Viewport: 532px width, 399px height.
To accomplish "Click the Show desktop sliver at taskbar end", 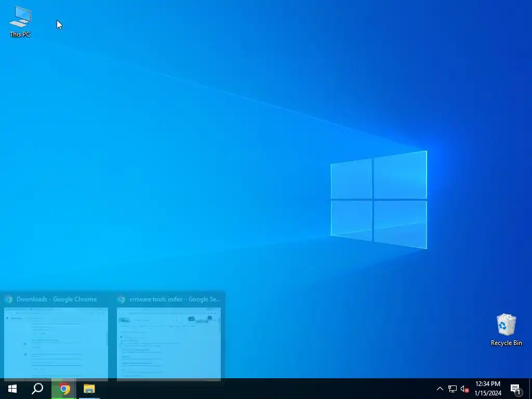I will (530, 389).
